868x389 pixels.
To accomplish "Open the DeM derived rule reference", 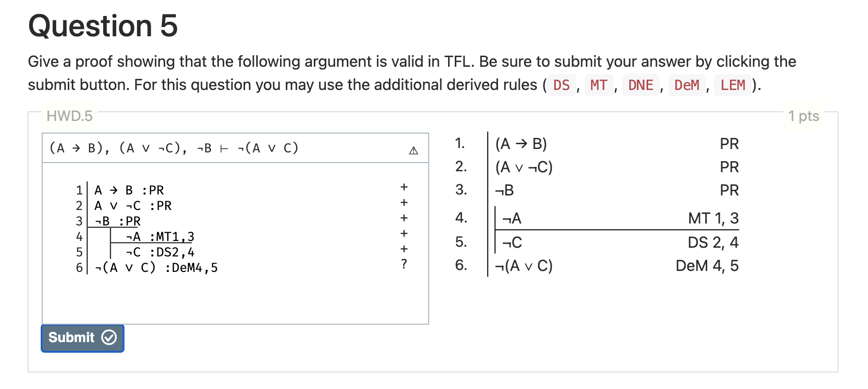I will (687, 85).
